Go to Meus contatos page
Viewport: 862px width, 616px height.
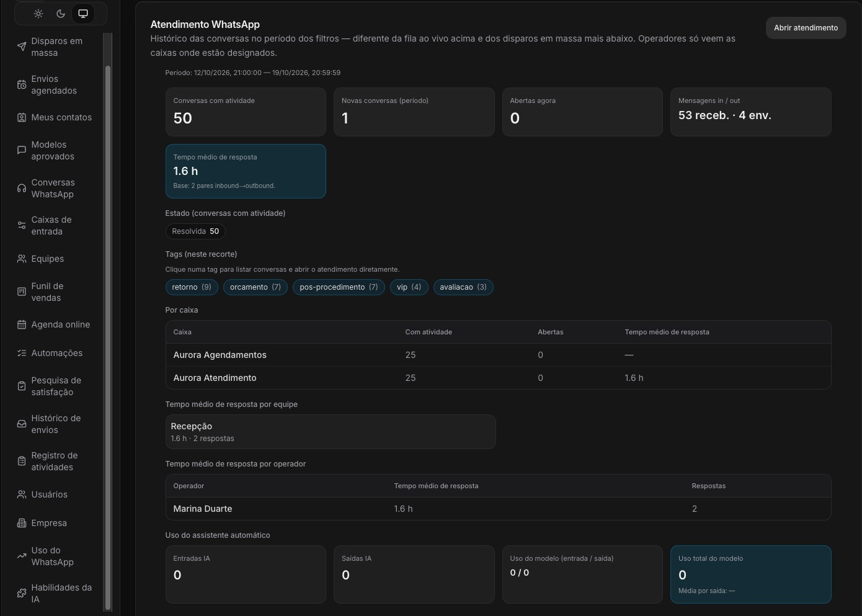click(x=57, y=117)
